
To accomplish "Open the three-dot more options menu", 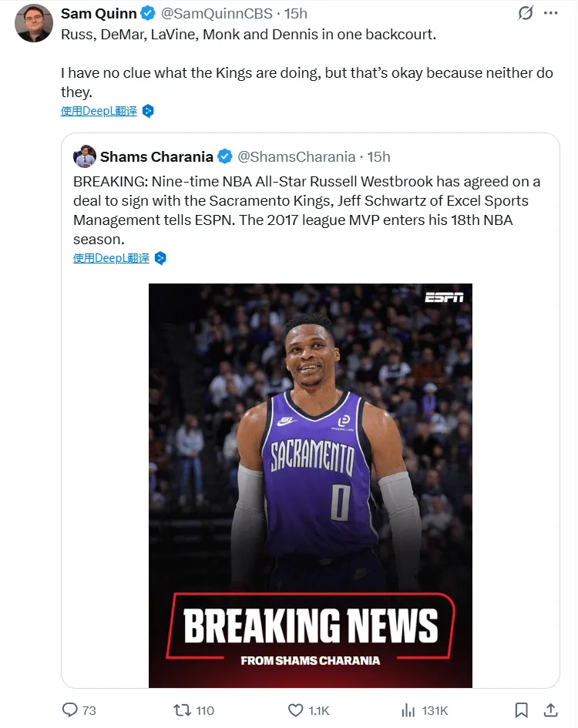I will point(550,13).
